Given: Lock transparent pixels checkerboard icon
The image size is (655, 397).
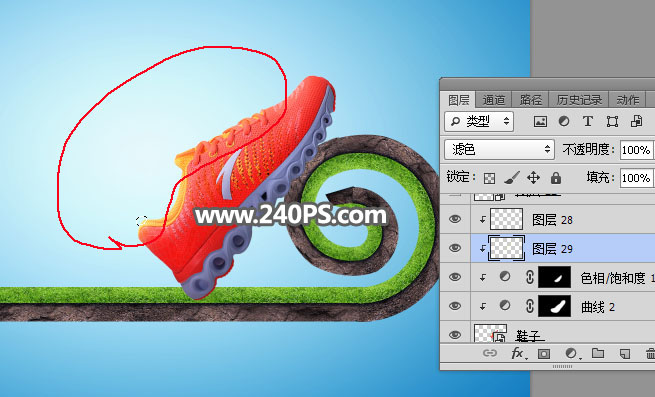Looking at the screenshot, I should point(489,178).
